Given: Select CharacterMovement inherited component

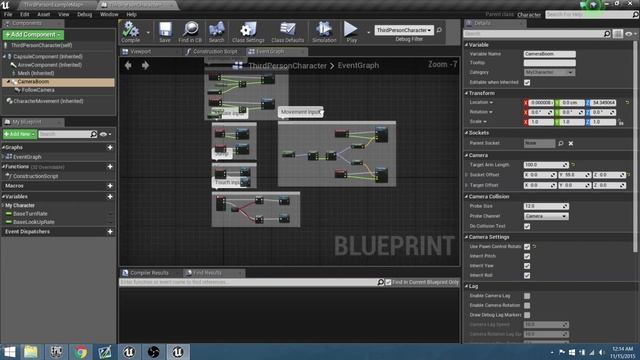Looking at the screenshot, I should point(48,101).
